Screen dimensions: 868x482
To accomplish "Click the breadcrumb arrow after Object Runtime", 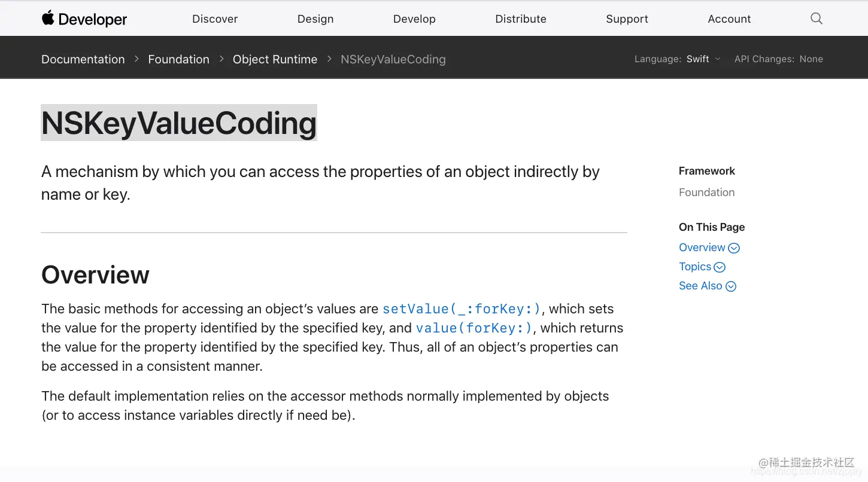I will (329, 59).
